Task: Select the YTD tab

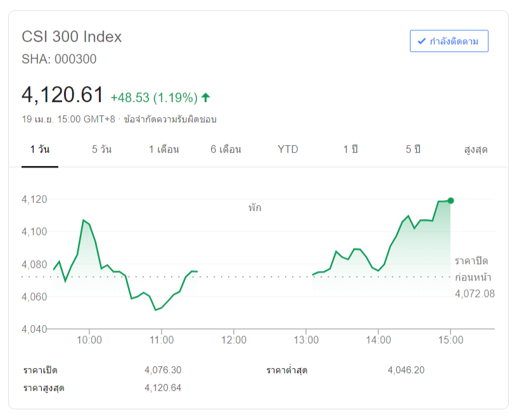Action: 288,150
